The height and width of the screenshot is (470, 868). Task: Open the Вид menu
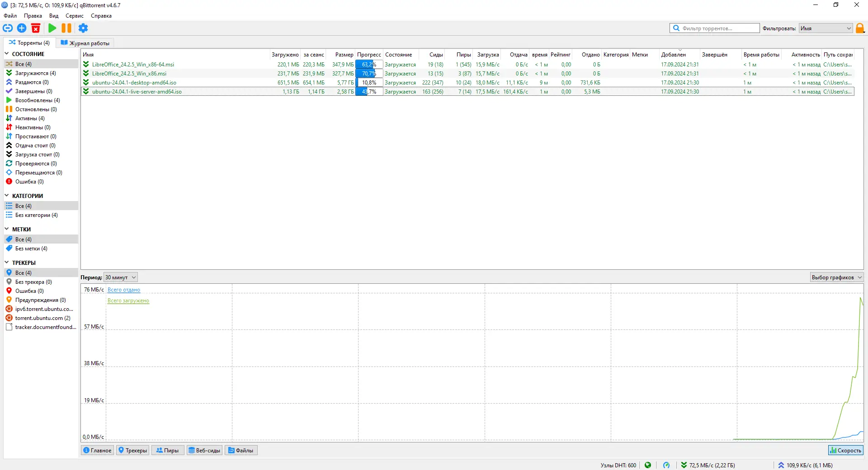pyautogui.click(x=54, y=16)
